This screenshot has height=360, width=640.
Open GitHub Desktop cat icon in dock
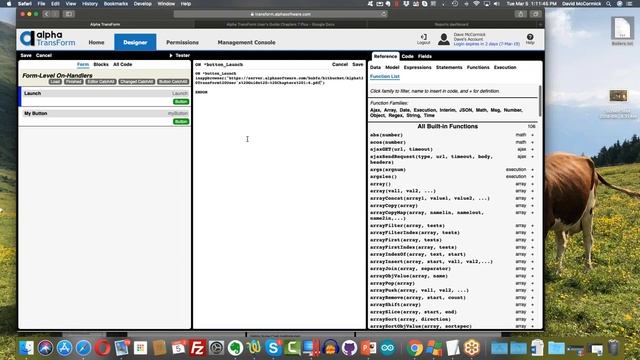349,348
